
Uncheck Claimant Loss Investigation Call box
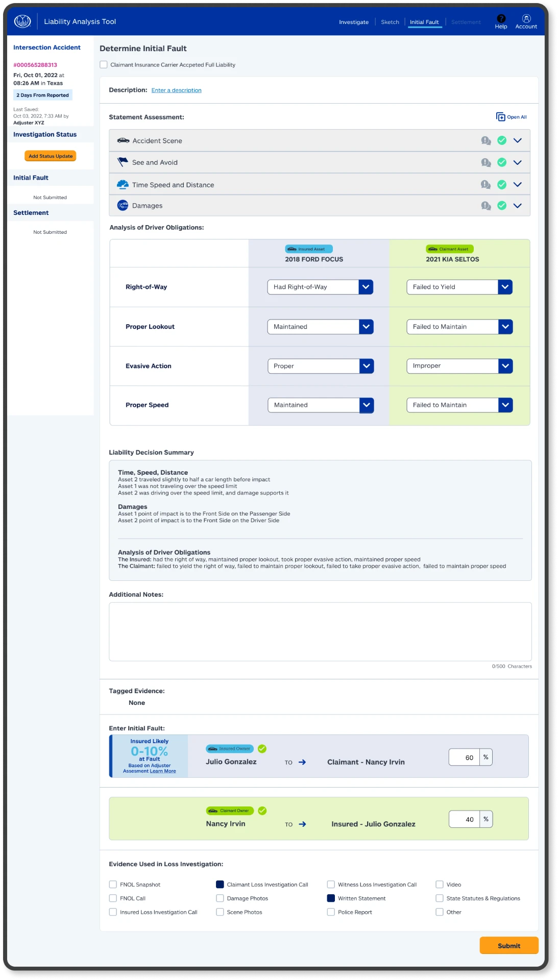pos(220,884)
